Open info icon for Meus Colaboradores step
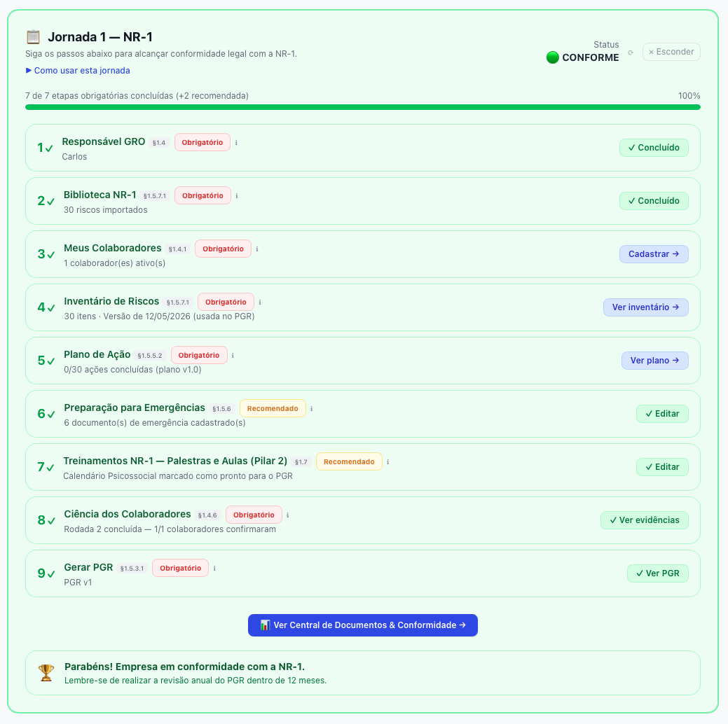 (257, 249)
